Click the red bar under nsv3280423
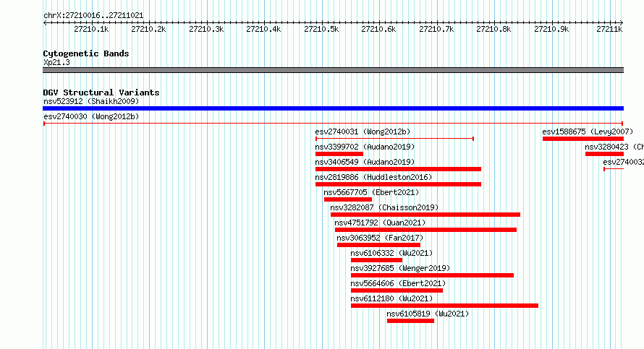The width and height of the screenshot is (644, 349). tap(605, 154)
